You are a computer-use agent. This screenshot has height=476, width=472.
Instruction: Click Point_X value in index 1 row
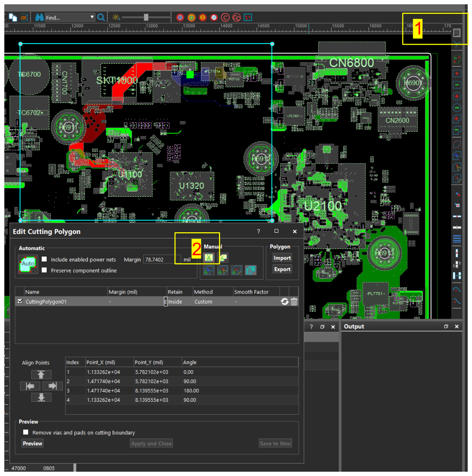point(104,372)
